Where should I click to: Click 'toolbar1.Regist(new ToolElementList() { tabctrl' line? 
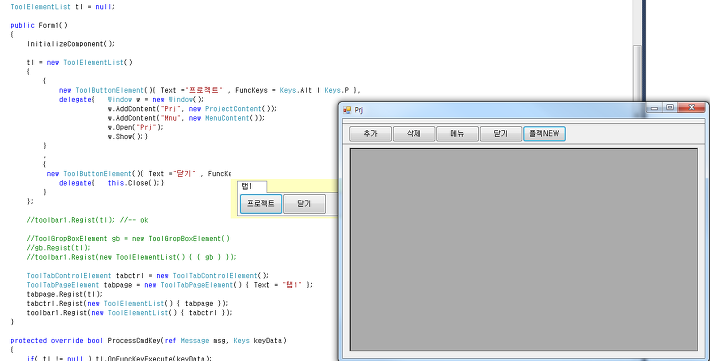(130, 313)
